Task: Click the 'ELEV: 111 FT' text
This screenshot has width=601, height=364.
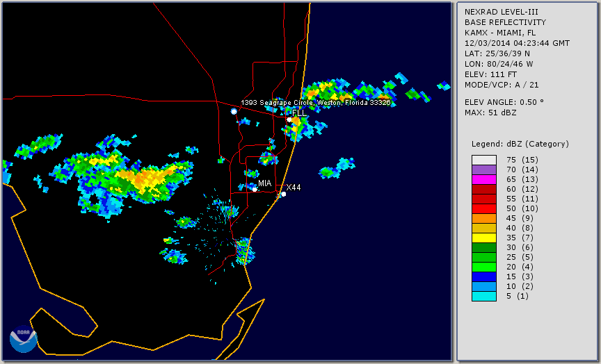Action: point(490,74)
